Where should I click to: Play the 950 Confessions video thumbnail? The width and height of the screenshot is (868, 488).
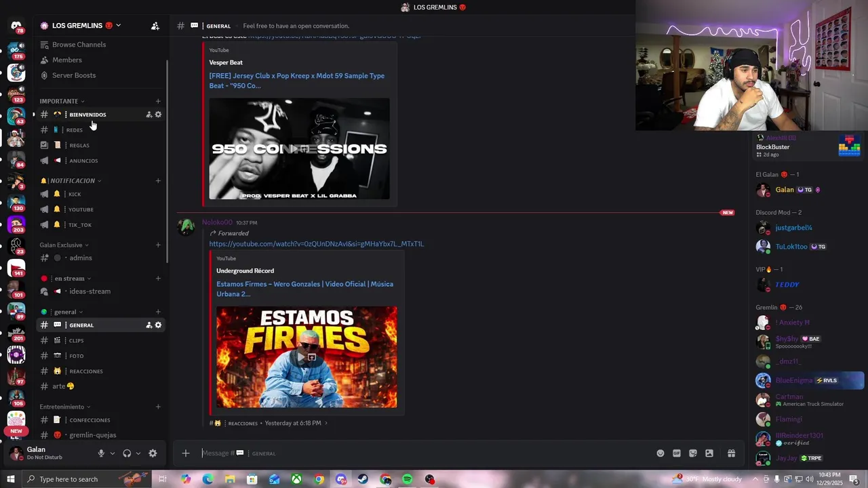[299, 149]
